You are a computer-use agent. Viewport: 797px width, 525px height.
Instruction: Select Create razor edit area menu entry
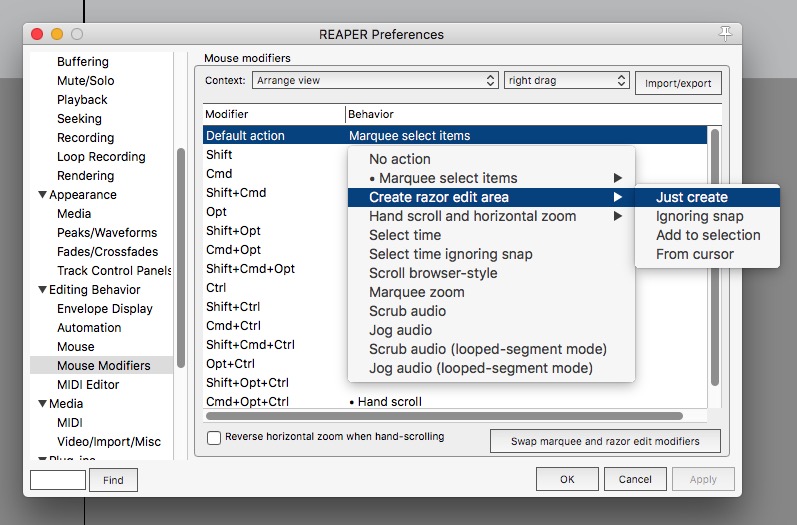[491, 197]
